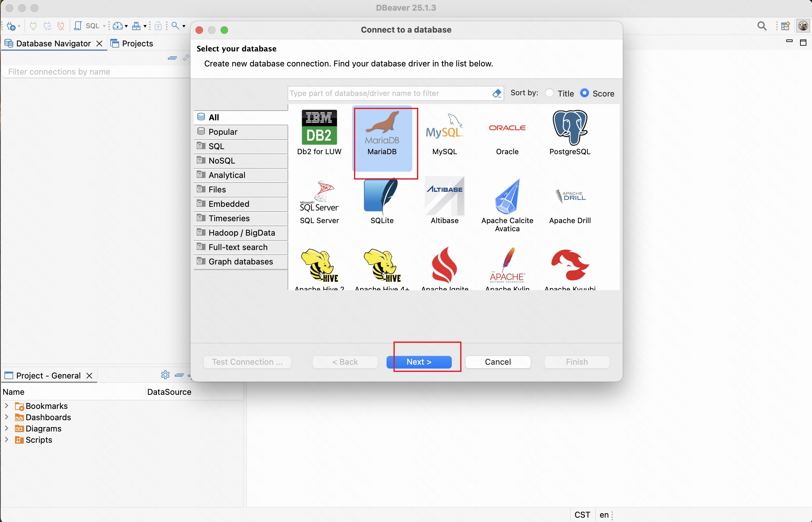Open the SQL editor dropdown arrow

104,26
